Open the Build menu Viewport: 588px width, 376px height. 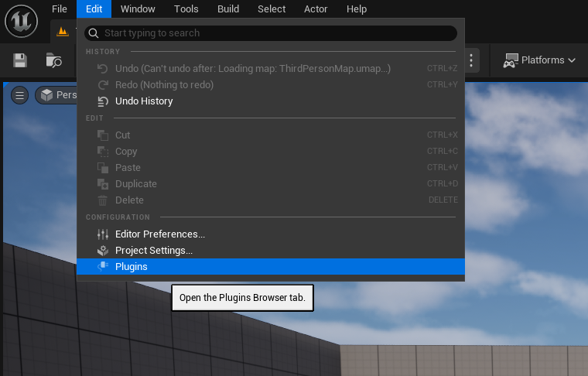click(x=228, y=9)
